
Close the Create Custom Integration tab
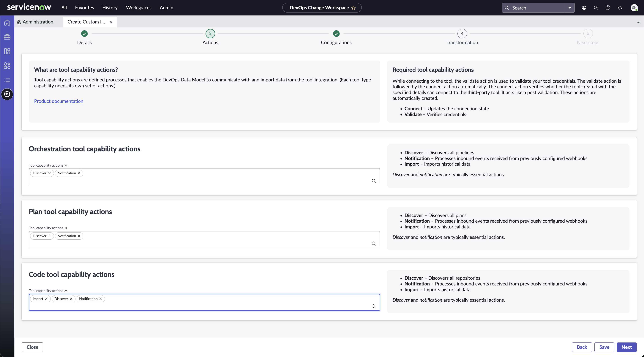[x=111, y=22]
